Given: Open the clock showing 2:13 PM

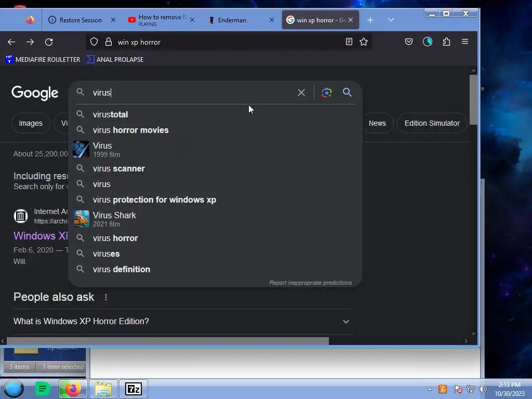Looking at the screenshot, I should 509,389.
